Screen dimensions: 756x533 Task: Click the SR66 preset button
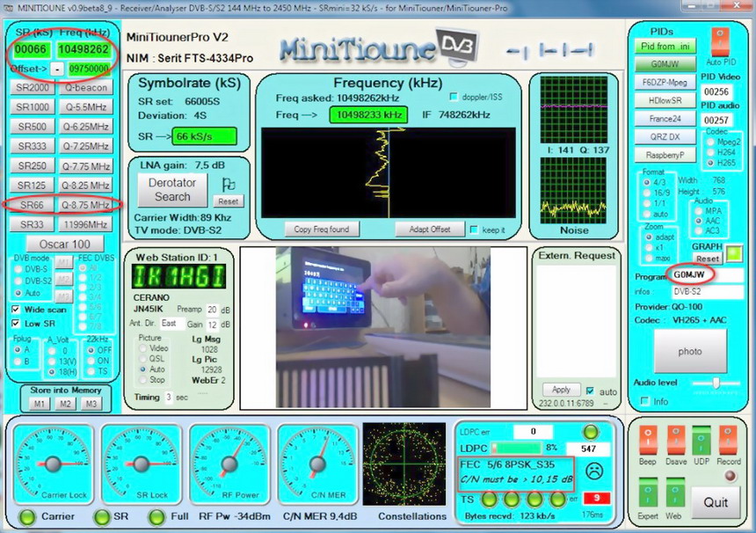(33, 205)
